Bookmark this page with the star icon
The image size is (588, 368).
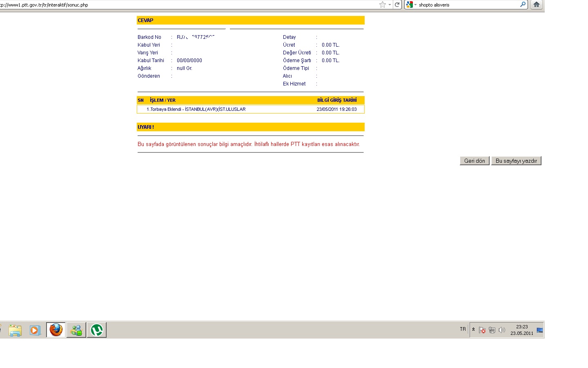(383, 4)
